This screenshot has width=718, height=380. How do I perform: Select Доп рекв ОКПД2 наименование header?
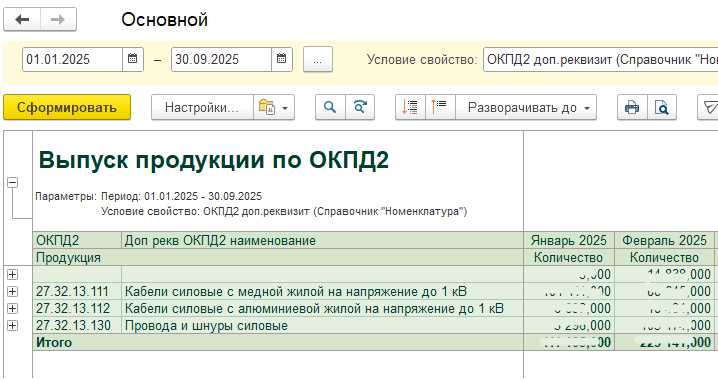click(x=322, y=240)
